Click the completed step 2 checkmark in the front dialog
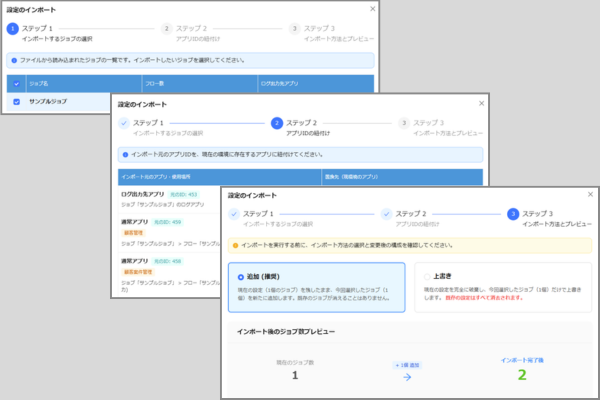Image resolution: width=600 pixels, height=400 pixels. point(386,214)
